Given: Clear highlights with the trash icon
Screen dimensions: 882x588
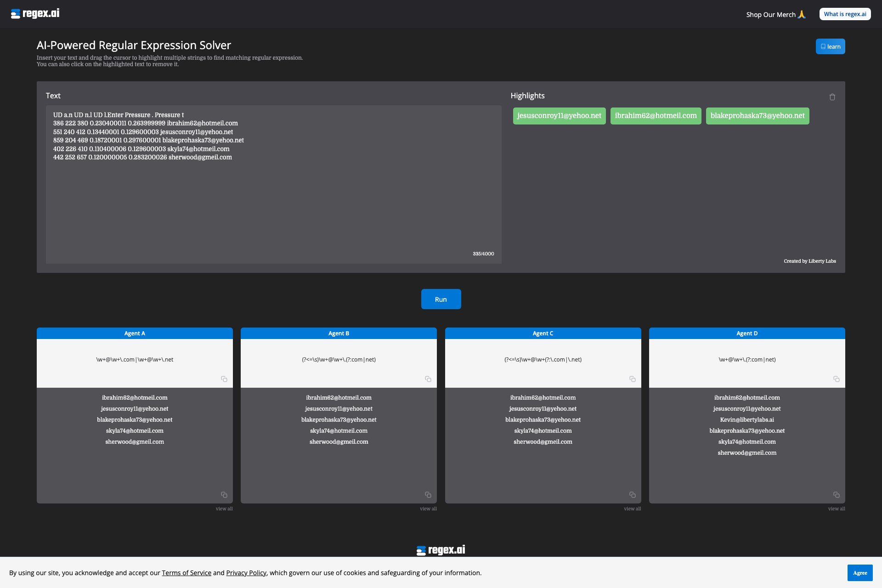Looking at the screenshot, I should [x=832, y=97].
